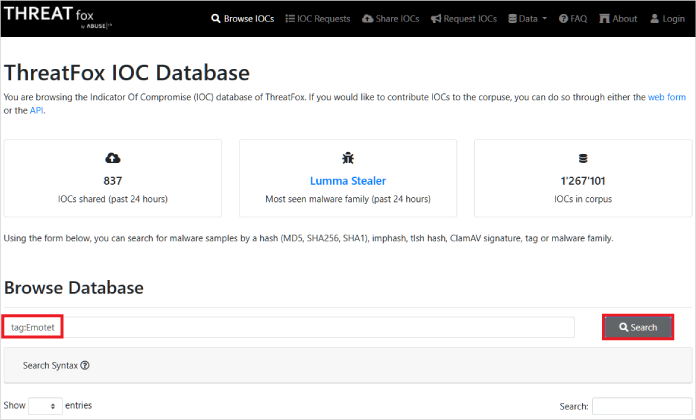Screen dimensions: 696x420
Task: Expand the Data dropdown menu
Action: point(527,19)
